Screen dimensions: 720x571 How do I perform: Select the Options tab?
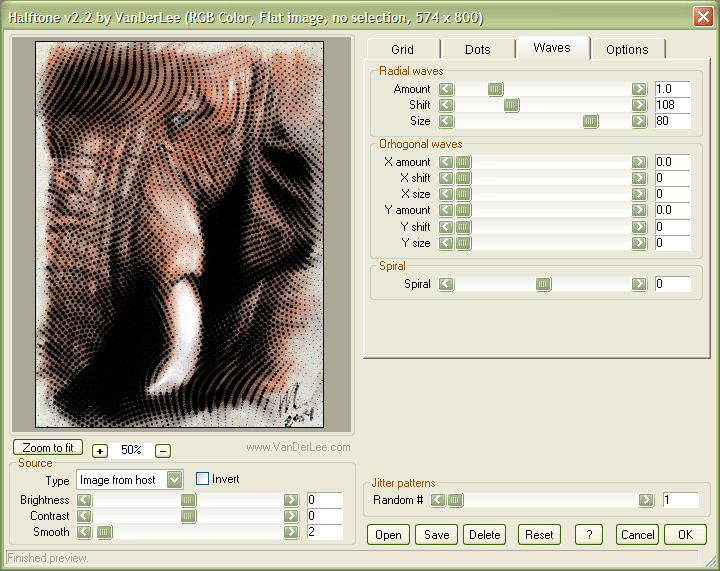tap(627, 49)
